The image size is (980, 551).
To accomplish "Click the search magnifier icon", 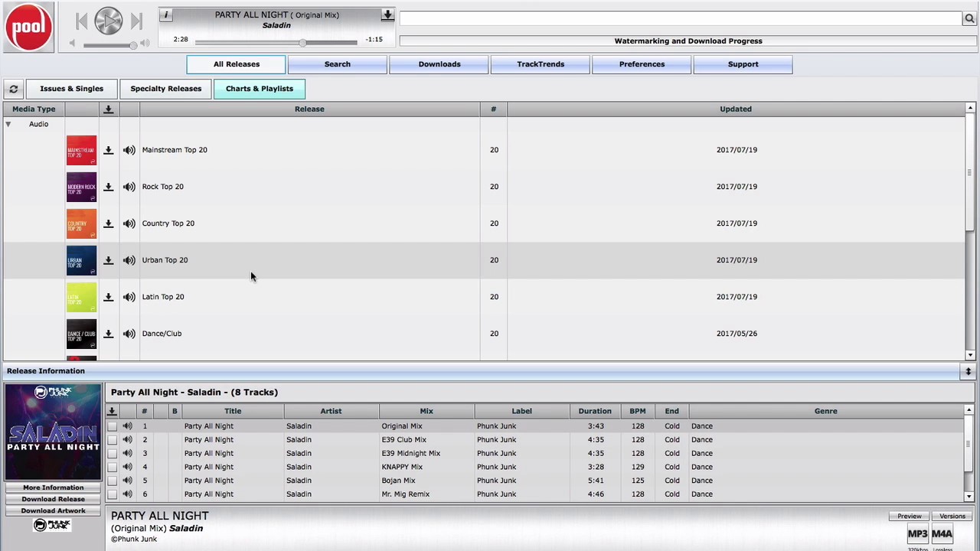I will 969,18.
